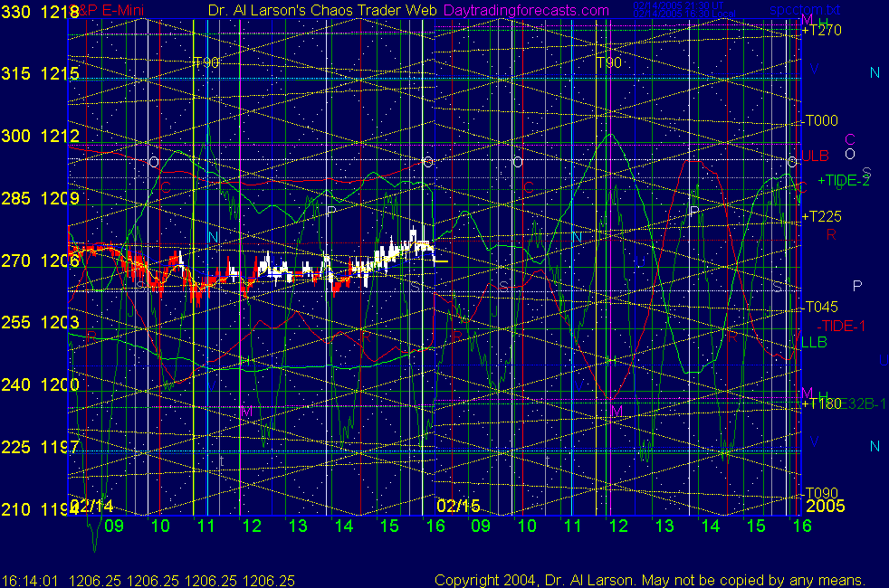Image resolution: width=889 pixels, height=588 pixels.
Task: Click the 315 1215 price axis label
Action: click(40, 73)
